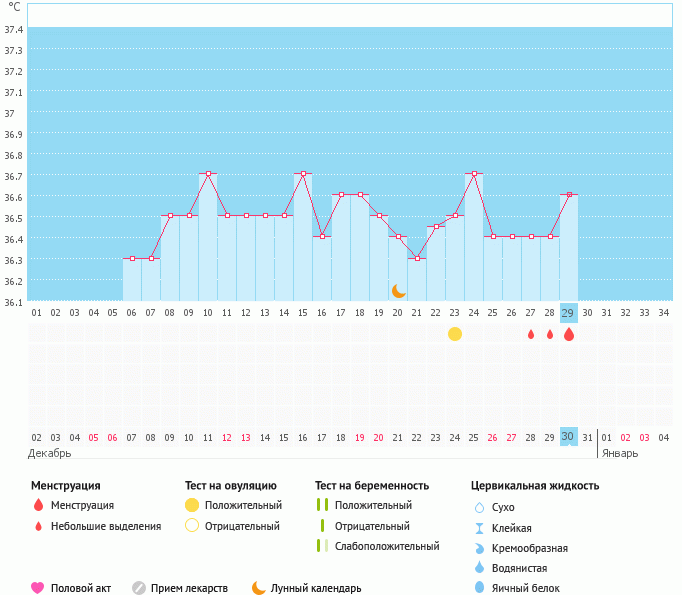Click the Слабоположительный legend label
This screenshot has width=682, height=595.
[x=387, y=546]
